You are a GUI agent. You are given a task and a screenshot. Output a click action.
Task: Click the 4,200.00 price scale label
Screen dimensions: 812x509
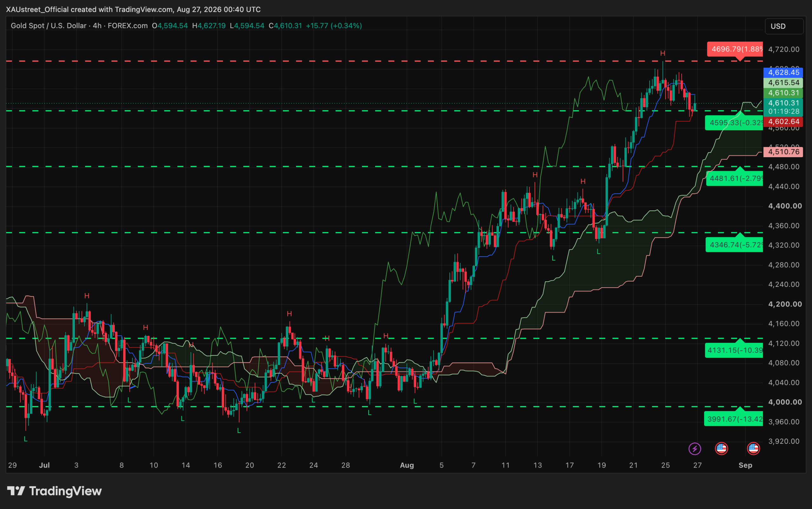click(785, 304)
